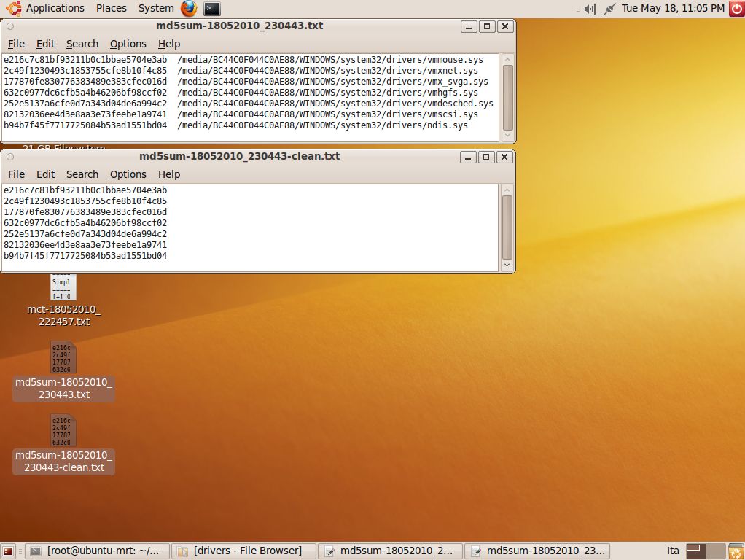Viewport: 745px width, 560px height.
Task: Click scroll down arrow in top md5sum window
Action: (507, 136)
